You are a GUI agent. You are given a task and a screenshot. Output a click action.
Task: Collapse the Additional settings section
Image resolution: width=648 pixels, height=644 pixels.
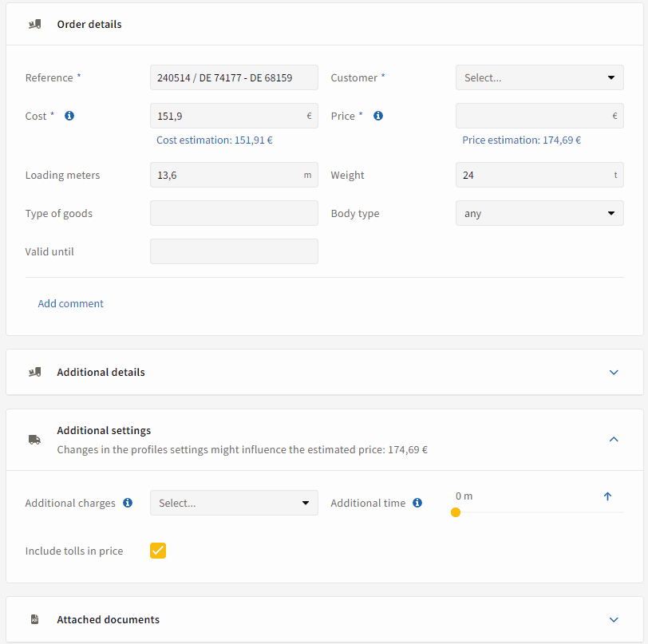[614, 439]
